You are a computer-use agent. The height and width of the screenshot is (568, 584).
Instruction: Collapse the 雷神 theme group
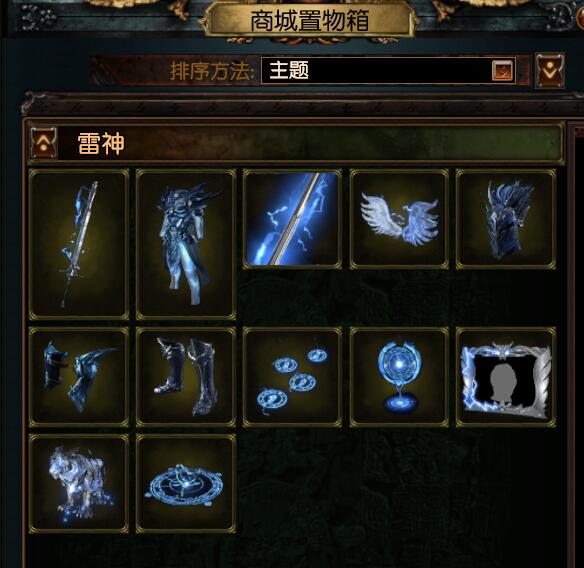(44, 143)
